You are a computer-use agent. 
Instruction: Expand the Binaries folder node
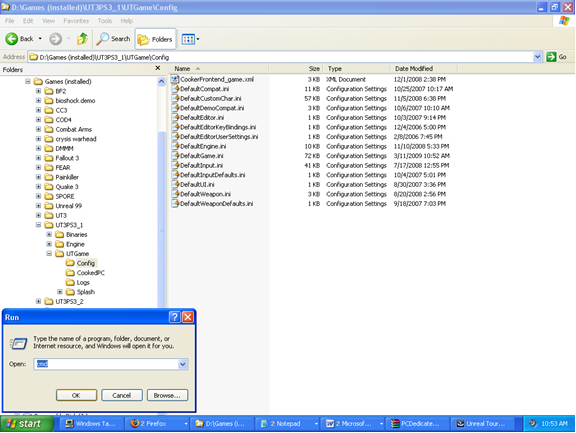point(49,234)
